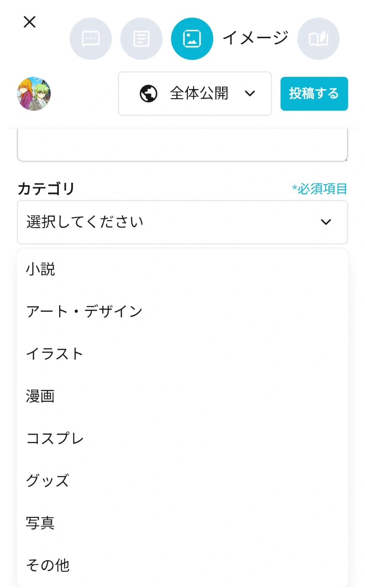365x588 pixels.
Task: Click the text input field above カテゴリ
Action: 182,145
